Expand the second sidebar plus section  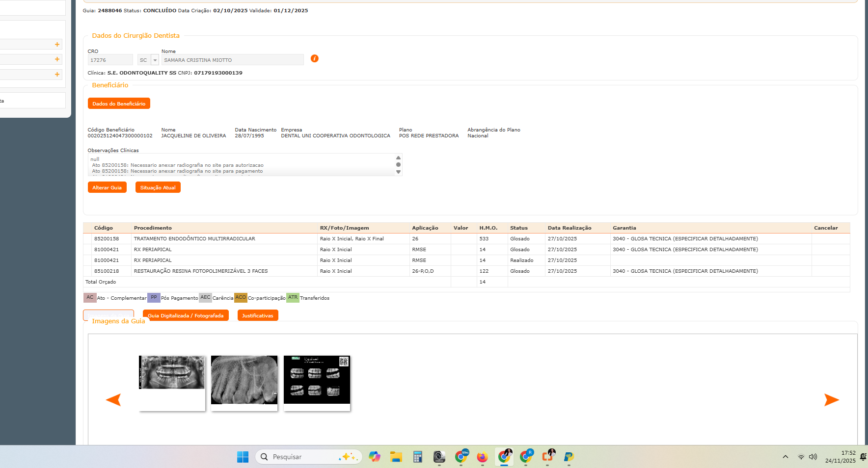click(57, 59)
